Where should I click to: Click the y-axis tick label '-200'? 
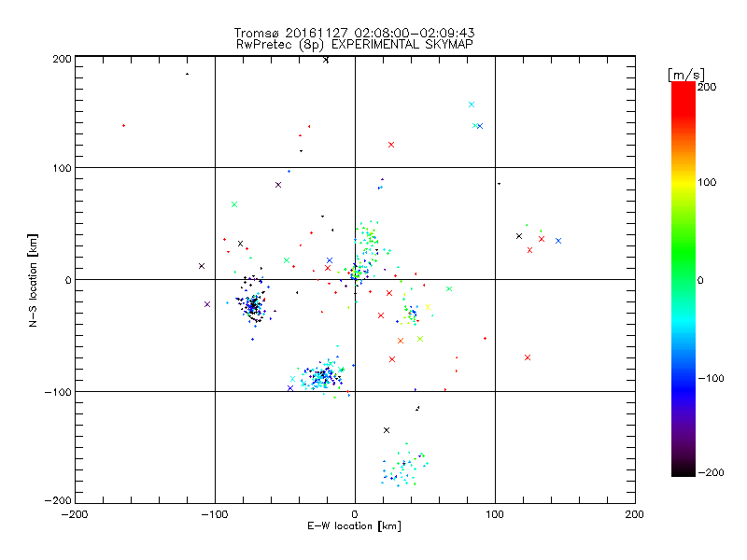pyautogui.click(x=58, y=500)
